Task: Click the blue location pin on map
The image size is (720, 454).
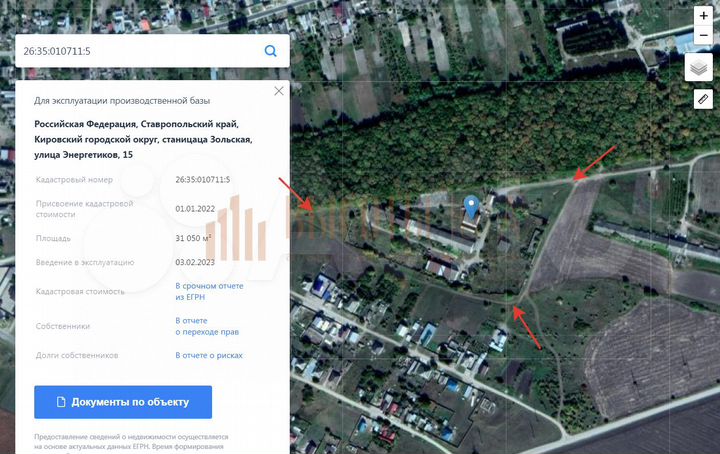Action: point(472,207)
